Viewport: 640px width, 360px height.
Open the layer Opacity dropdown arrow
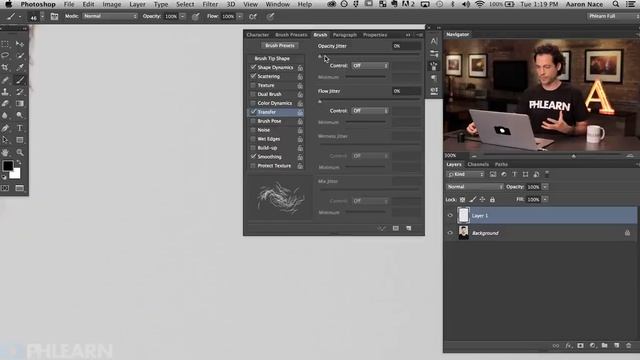click(x=545, y=187)
